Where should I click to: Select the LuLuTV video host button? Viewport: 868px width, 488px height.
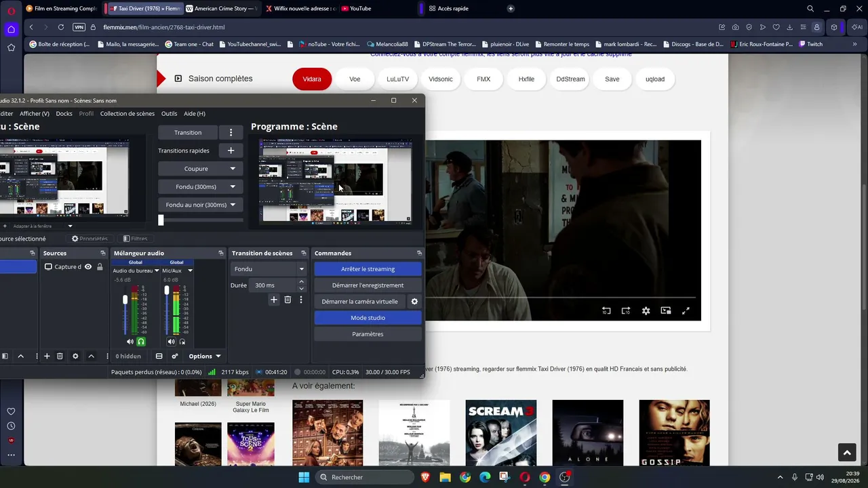pyautogui.click(x=397, y=79)
